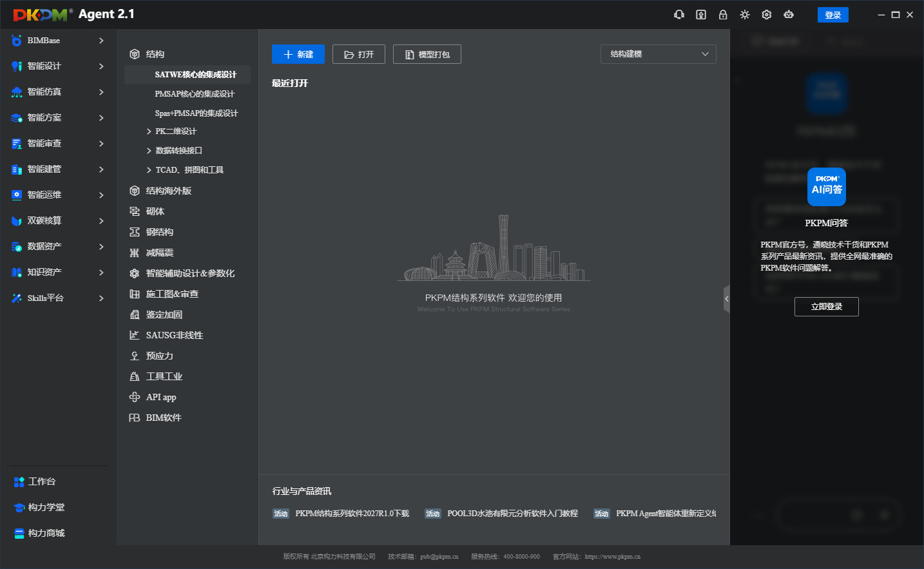Open PKPM结构系列软件2027R1.0下载 news link

352,514
